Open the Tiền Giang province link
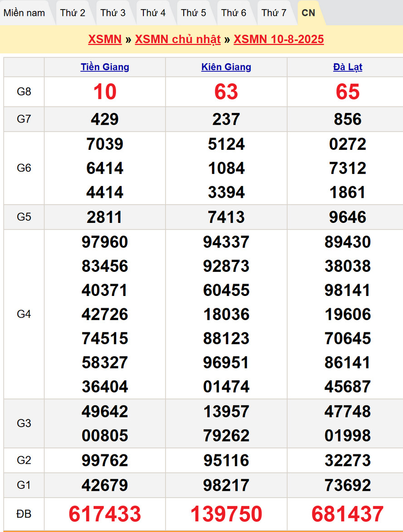 point(105,67)
